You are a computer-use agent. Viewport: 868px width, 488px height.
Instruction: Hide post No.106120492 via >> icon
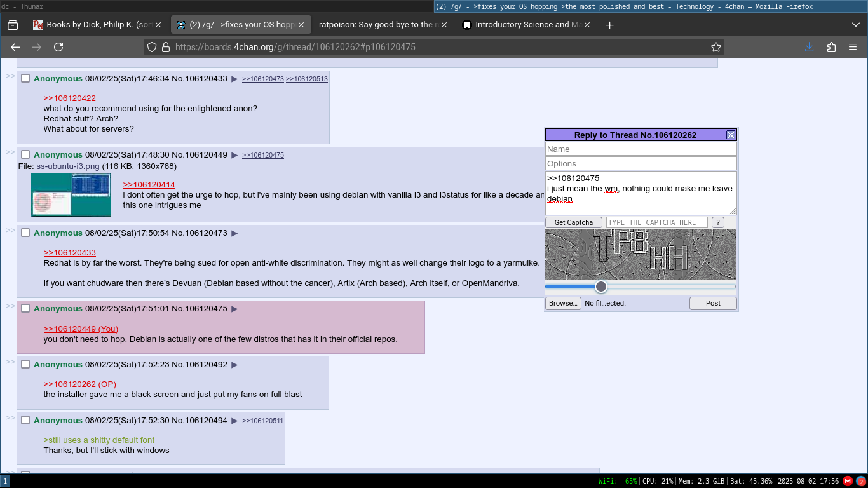(10, 362)
